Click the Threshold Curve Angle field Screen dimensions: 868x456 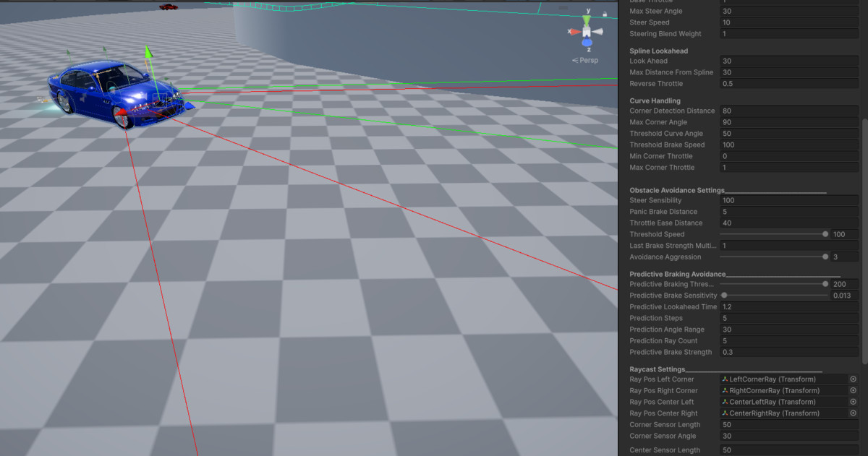789,134
